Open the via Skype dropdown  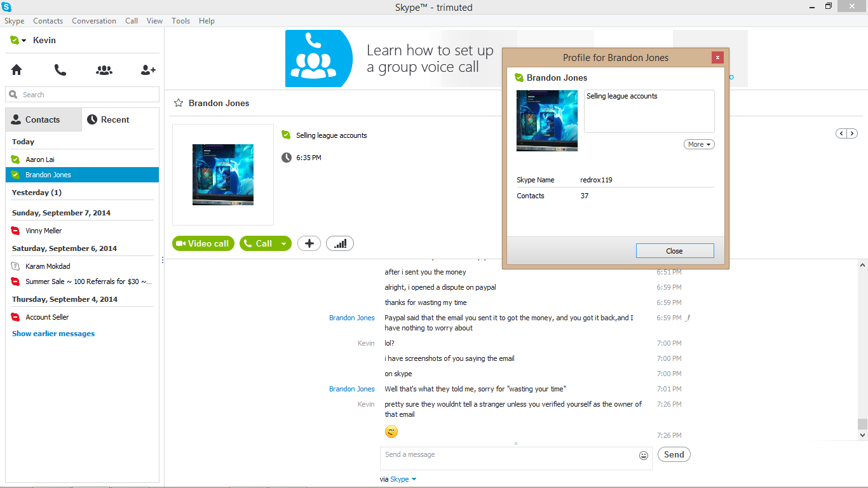tap(403, 479)
